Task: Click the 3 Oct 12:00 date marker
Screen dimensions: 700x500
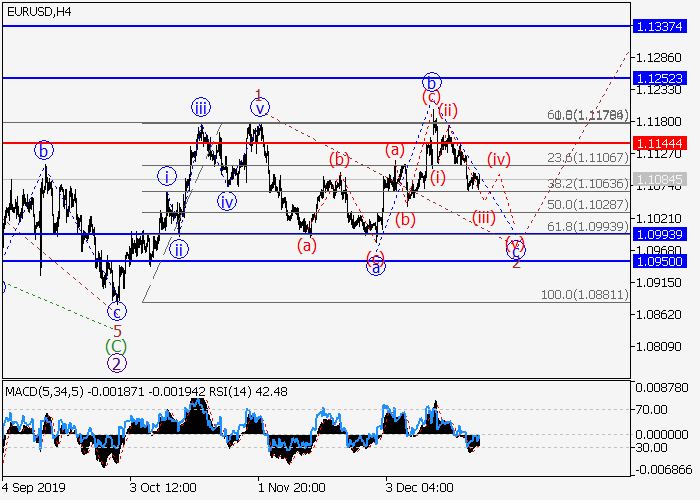Action: click(x=161, y=486)
